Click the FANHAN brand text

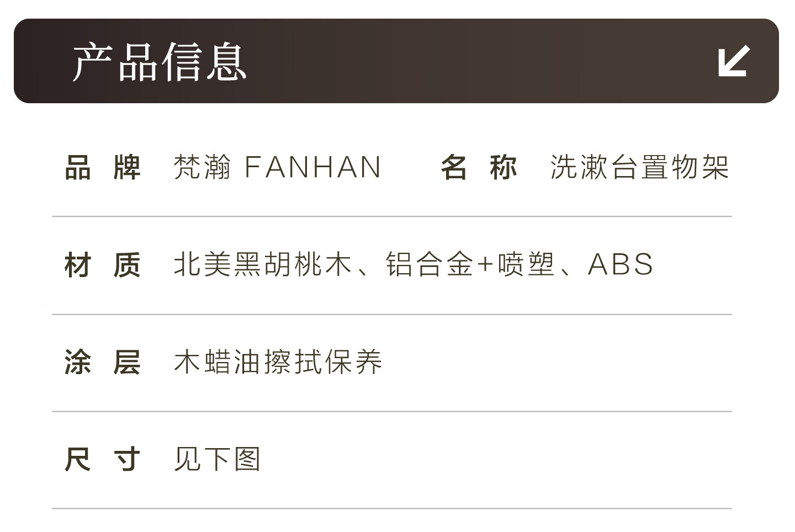312,167
